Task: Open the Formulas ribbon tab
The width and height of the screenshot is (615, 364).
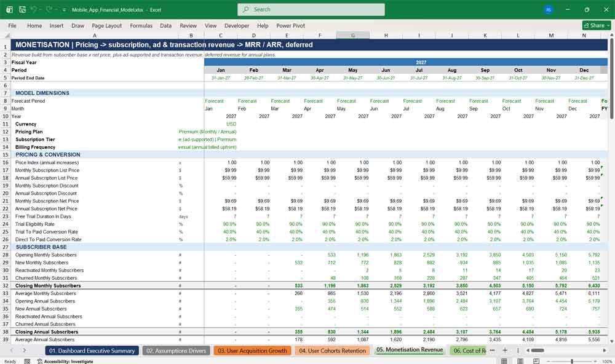Action: click(x=141, y=25)
